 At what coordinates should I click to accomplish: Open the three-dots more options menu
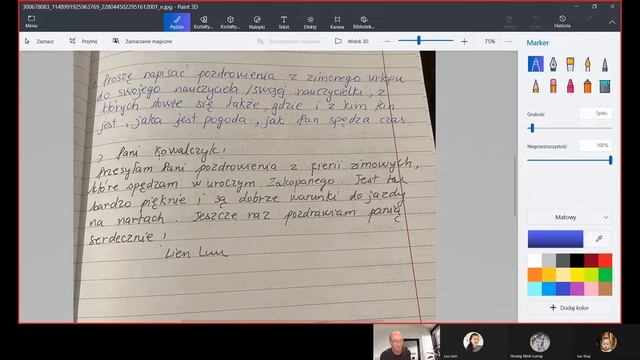tap(508, 41)
